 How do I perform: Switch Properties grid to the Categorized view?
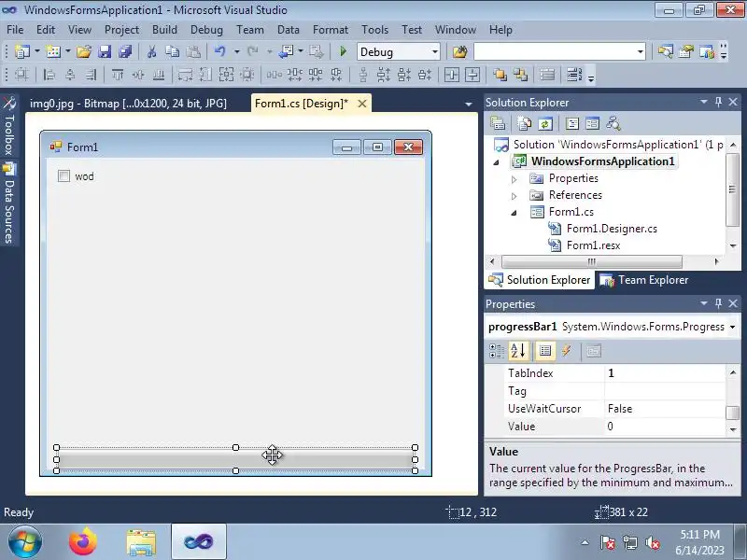[497, 351]
